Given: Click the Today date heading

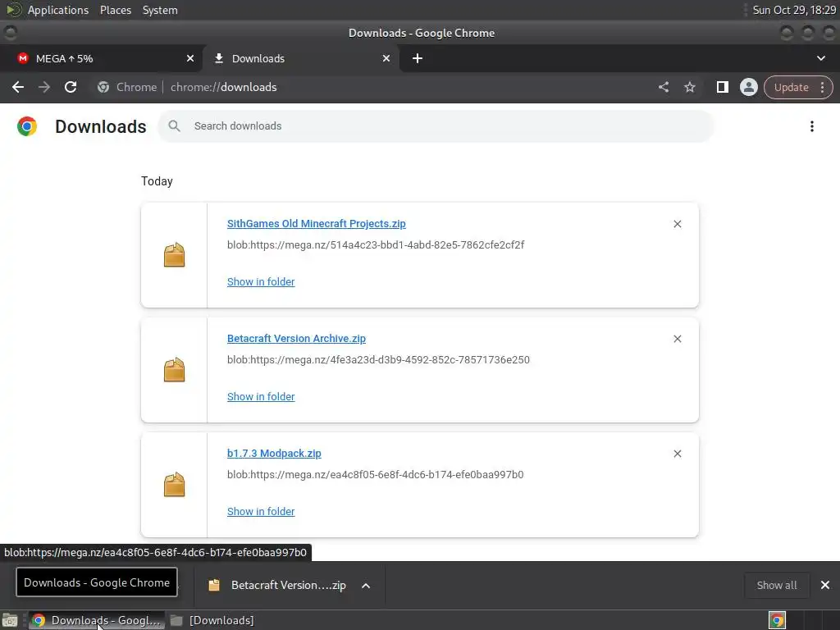Looking at the screenshot, I should 157,181.
